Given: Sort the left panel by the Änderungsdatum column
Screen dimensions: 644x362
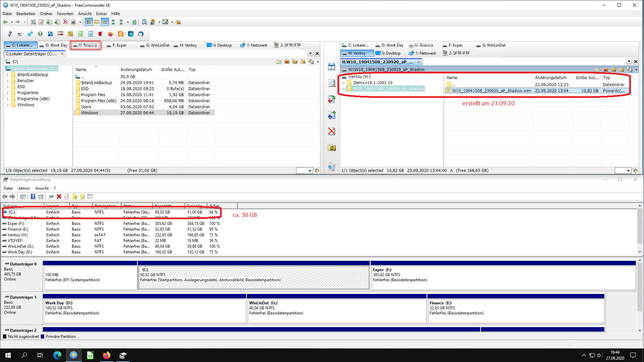Looking at the screenshot, I should pos(136,70).
